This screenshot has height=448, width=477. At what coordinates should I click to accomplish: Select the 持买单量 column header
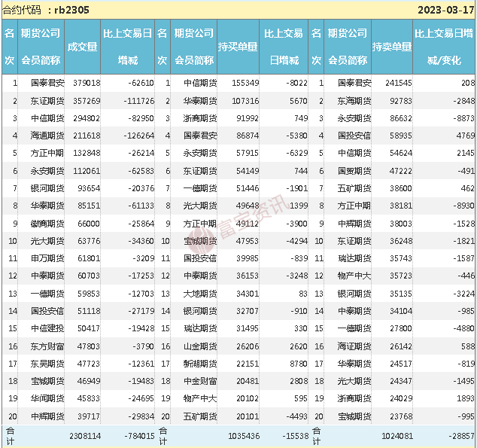[x=238, y=47]
